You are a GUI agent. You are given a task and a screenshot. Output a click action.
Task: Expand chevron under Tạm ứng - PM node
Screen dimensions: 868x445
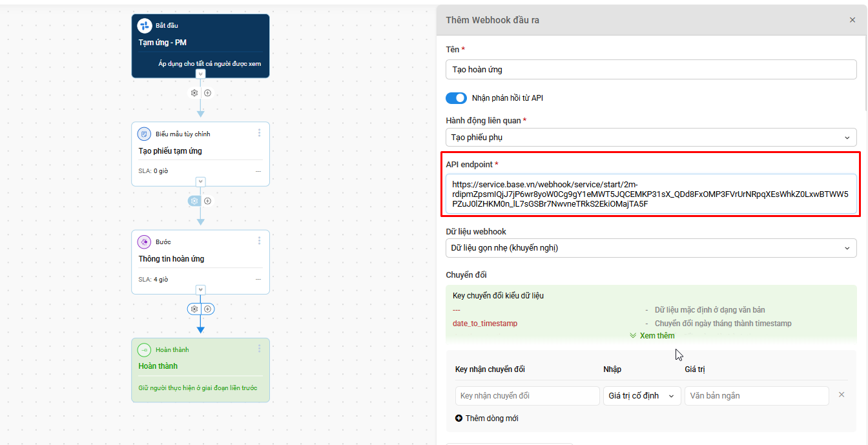pos(201,74)
